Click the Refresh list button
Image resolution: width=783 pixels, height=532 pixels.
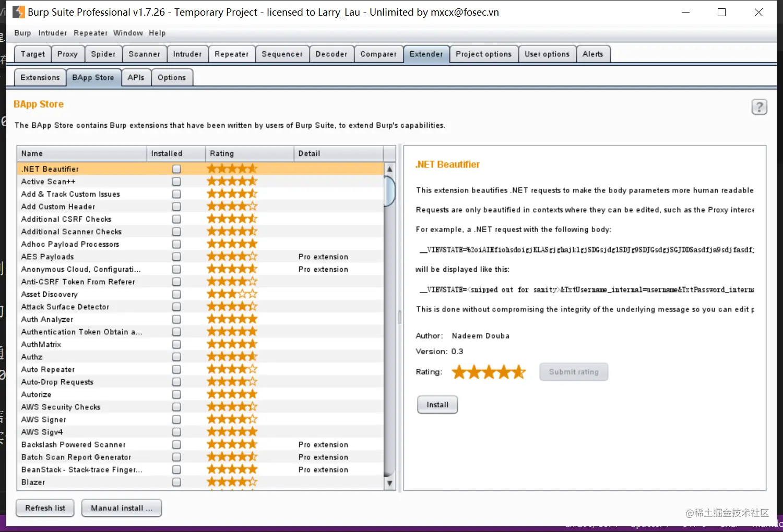45,508
